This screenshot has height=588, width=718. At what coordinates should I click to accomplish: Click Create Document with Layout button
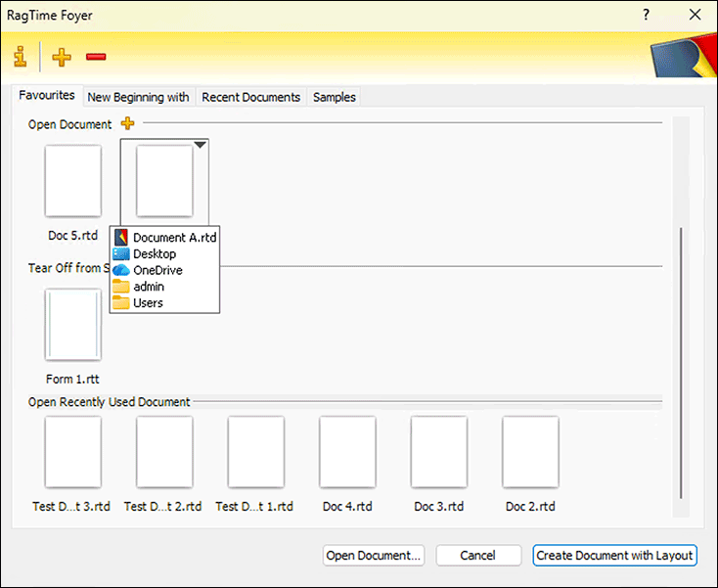(614, 555)
